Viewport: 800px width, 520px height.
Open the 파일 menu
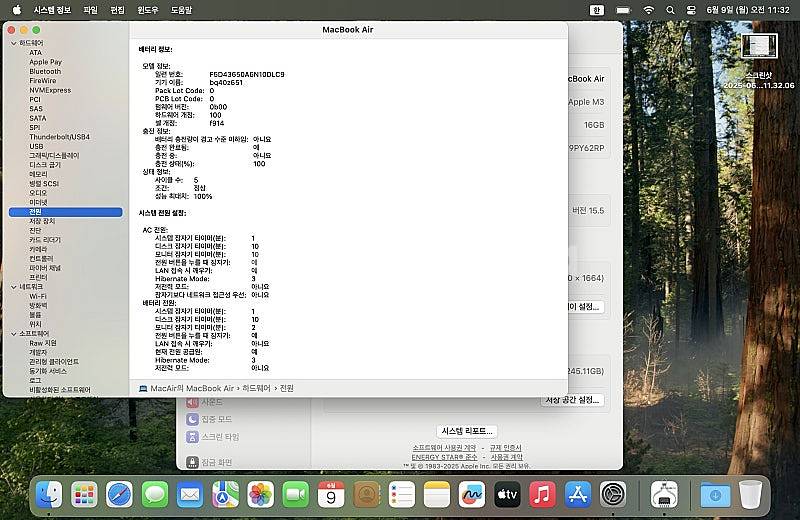click(x=90, y=10)
